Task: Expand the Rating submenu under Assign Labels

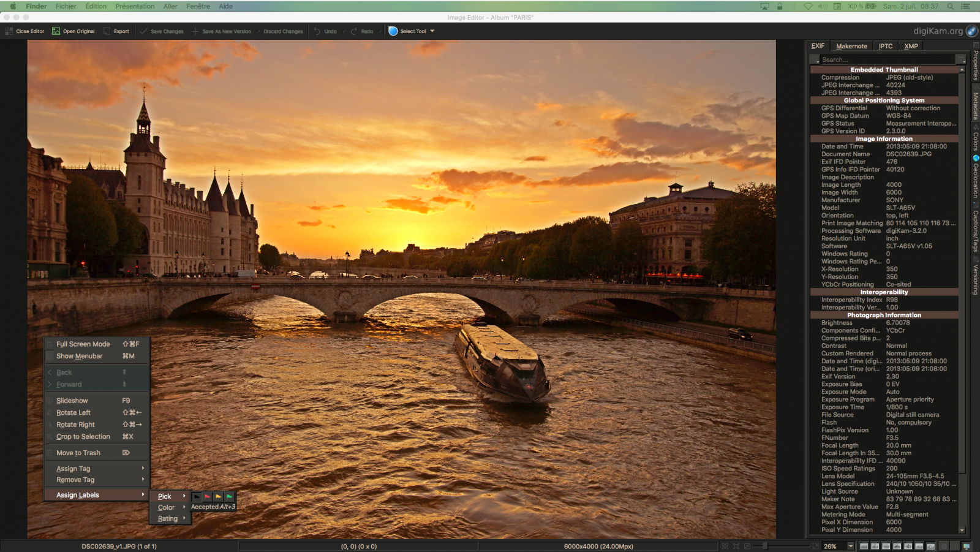Action: pos(169,518)
